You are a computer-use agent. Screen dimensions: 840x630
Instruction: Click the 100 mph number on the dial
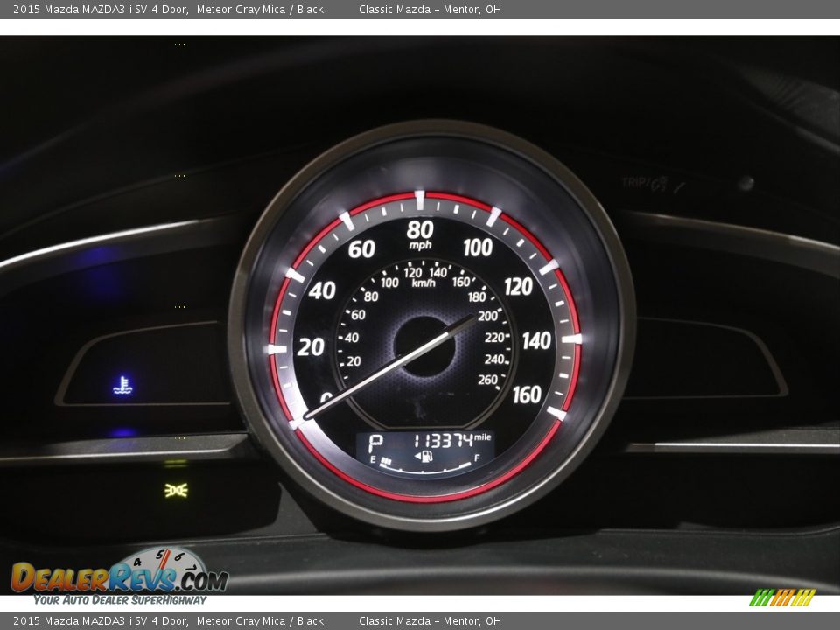tap(478, 248)
